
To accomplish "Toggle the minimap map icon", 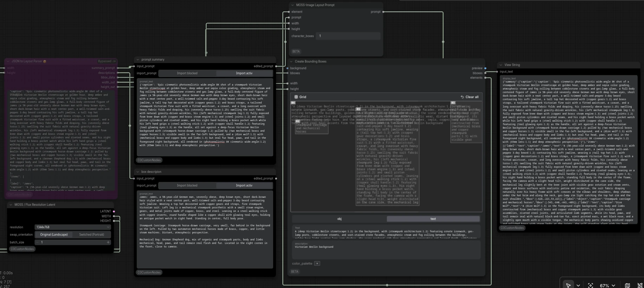I will (x=627, y=286).
